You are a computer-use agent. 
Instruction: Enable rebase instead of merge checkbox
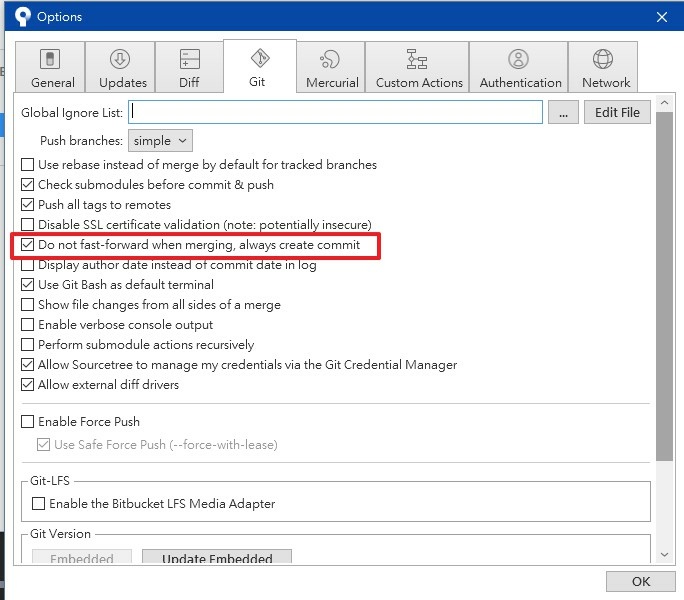click(27, 165)
